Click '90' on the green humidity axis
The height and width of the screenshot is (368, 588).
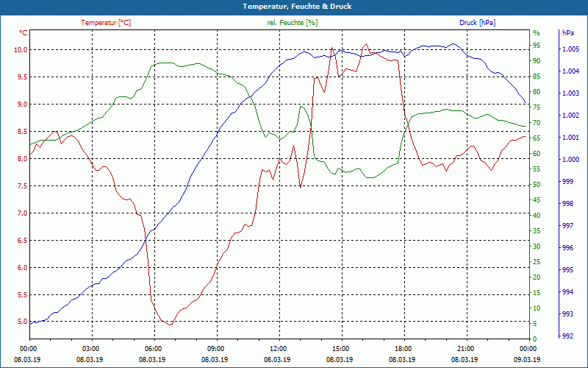coord(537,61)
